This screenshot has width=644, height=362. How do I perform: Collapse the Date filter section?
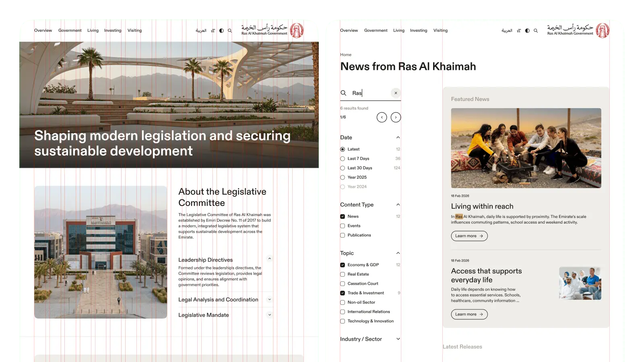(x=398, y=138)
